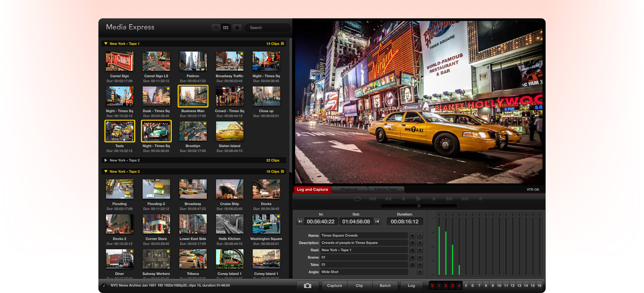Click the Angle field Wide Shot

tap(364, 272)
